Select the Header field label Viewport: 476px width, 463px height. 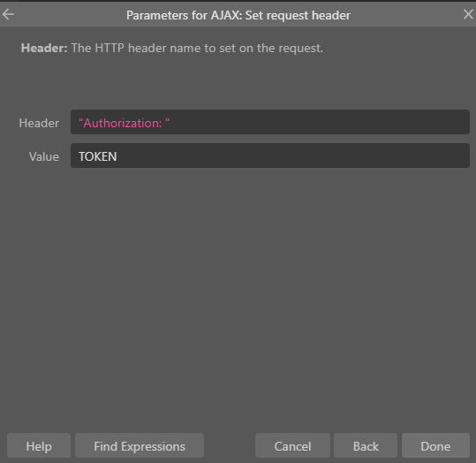tap(39, 123)
